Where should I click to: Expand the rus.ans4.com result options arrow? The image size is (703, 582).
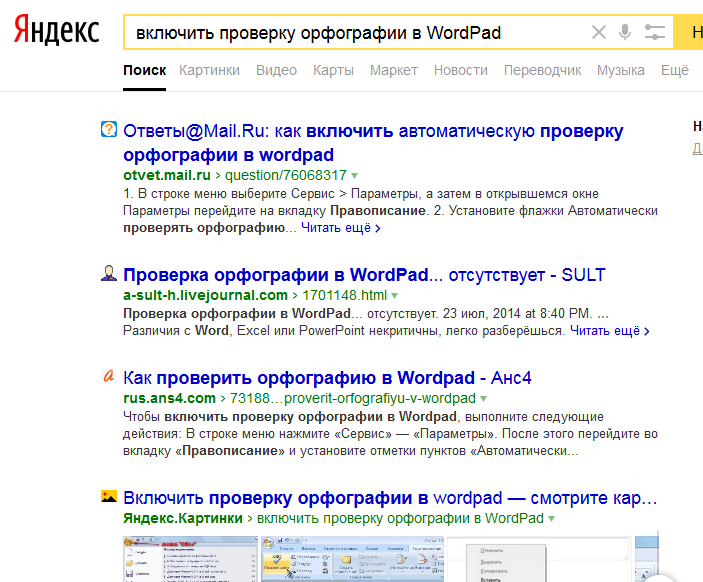(483, 398)
